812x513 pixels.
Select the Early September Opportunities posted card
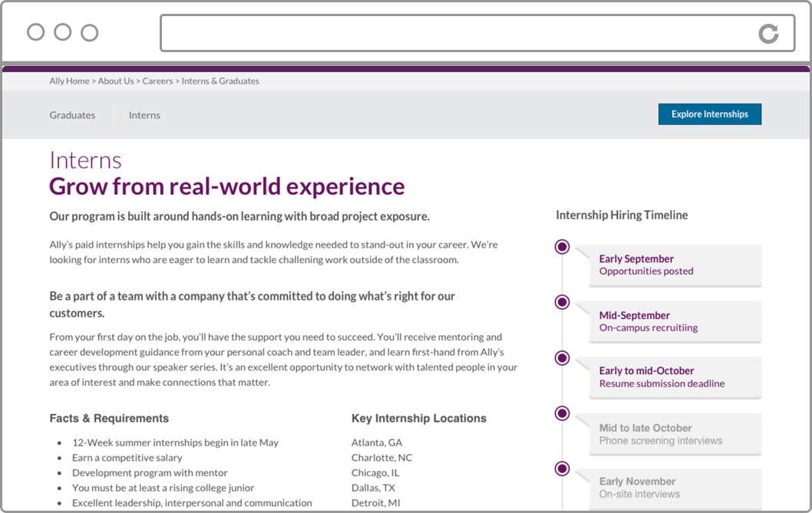click(675, 265)
